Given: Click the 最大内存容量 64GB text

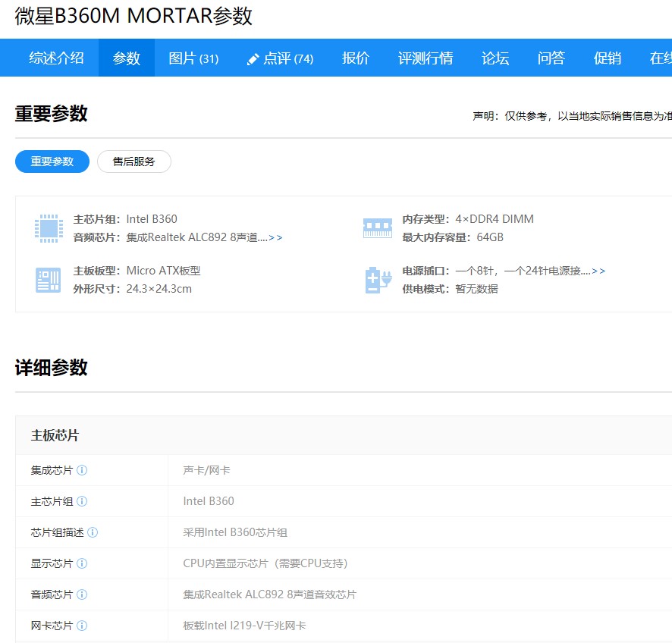Looking at the screenshot, I should point(453,237).
